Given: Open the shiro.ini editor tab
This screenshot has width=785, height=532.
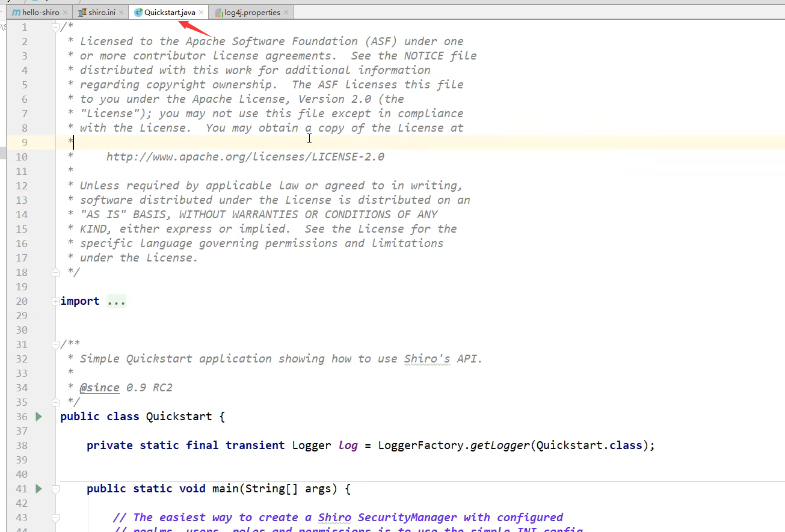Looking at the screenshot, I should coord(102,12).
